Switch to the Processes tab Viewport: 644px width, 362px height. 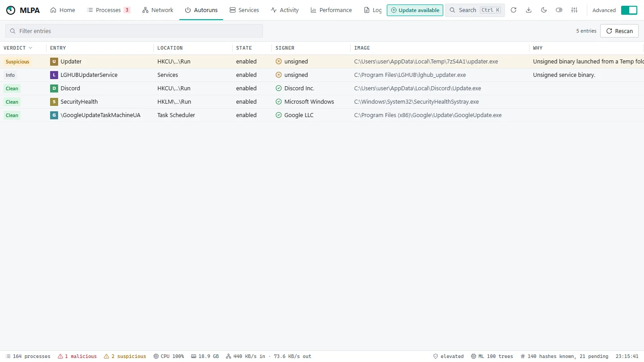[109, 10]
